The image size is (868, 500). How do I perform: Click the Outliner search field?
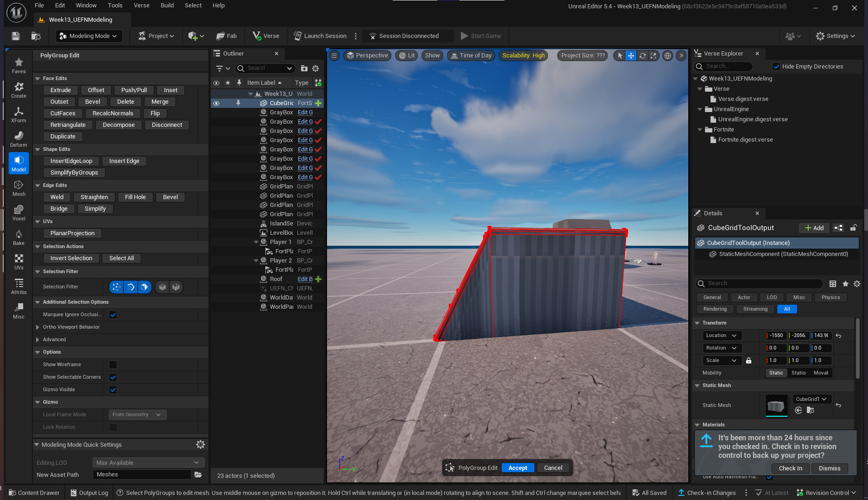tap(265, 69)
